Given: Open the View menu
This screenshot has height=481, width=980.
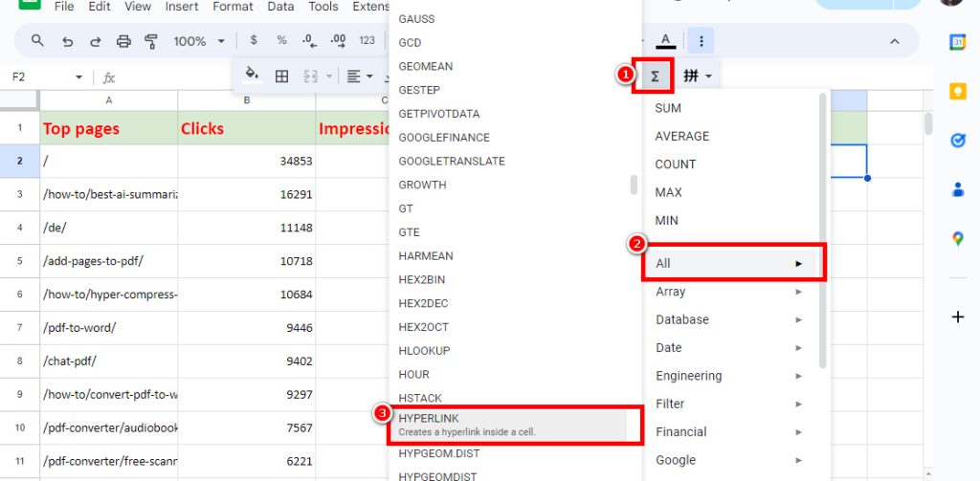Looking at the screenshot, I should pos(138,7).
